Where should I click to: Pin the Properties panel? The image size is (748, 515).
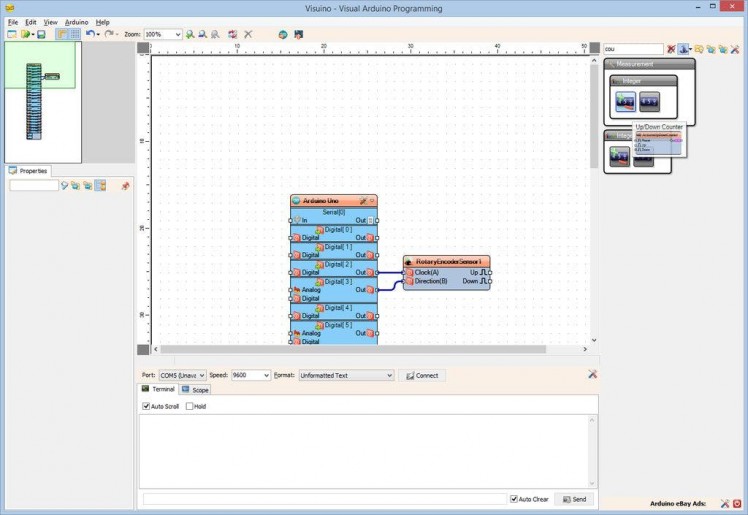[x=125, y=186]
